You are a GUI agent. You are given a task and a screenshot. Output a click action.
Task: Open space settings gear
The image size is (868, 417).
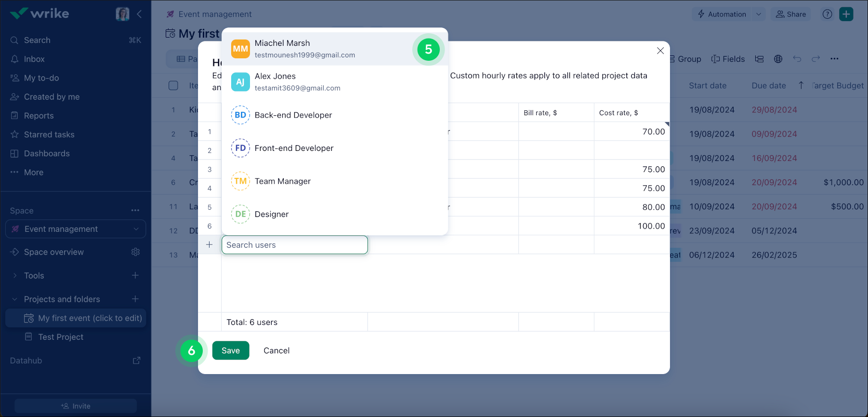pyautogui.click(x=135, y=252)
